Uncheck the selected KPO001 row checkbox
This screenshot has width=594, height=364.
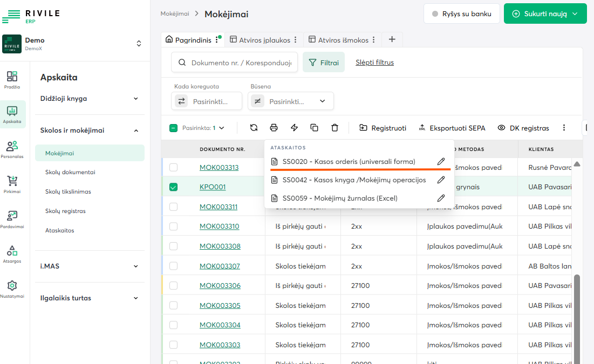click(173, 187)
